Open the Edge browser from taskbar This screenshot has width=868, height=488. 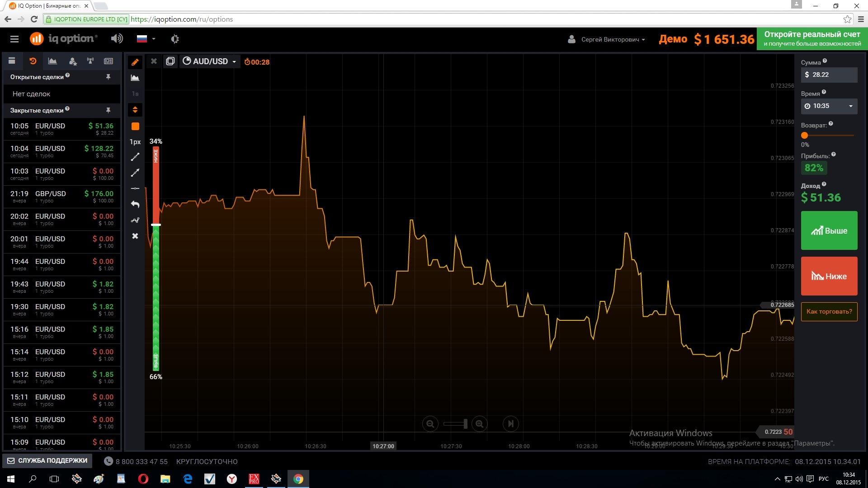pos(188,479)
